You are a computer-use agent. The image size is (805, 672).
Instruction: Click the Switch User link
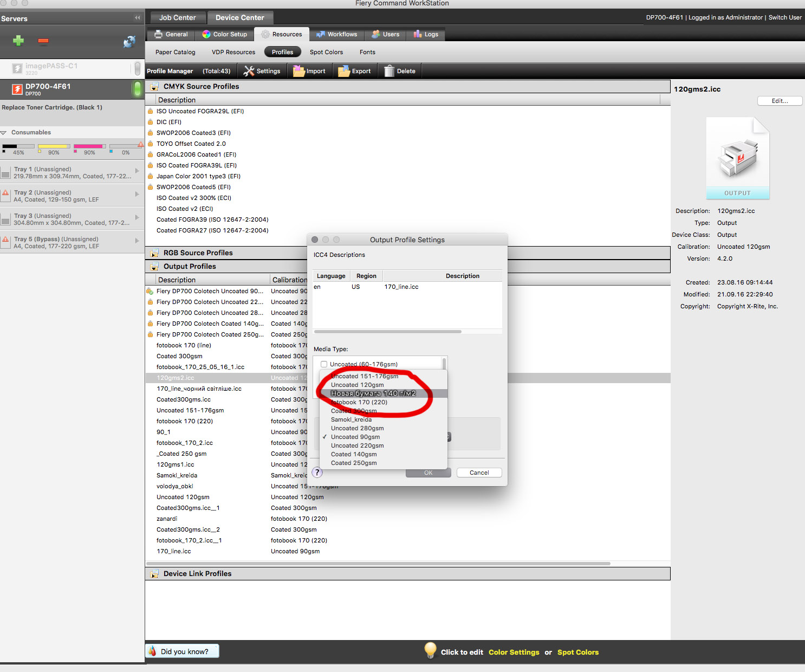(x=785, y=17)
